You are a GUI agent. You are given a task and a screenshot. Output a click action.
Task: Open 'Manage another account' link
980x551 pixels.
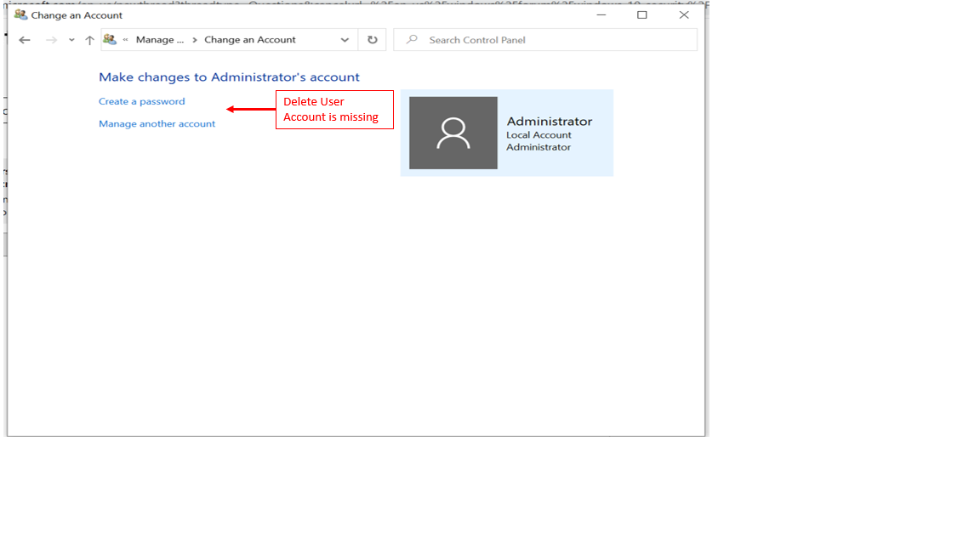[157, 123]
